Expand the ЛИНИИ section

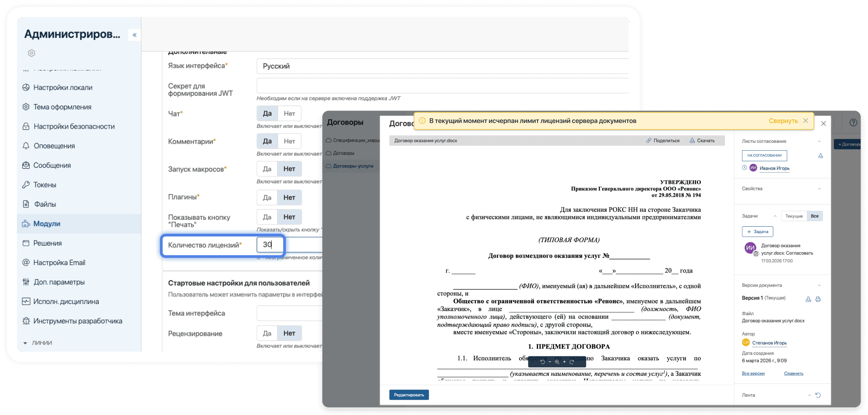coord(25,343)
